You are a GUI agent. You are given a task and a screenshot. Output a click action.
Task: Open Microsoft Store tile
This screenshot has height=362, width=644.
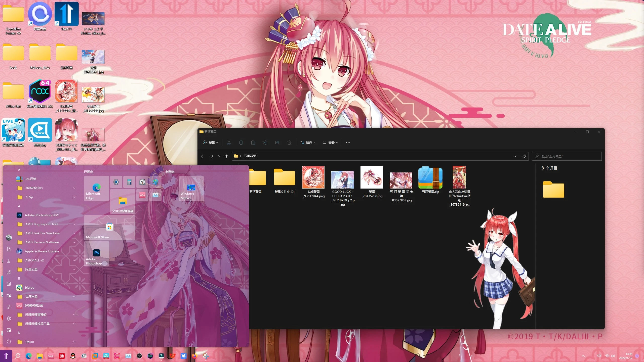click(x=110, y=228)
